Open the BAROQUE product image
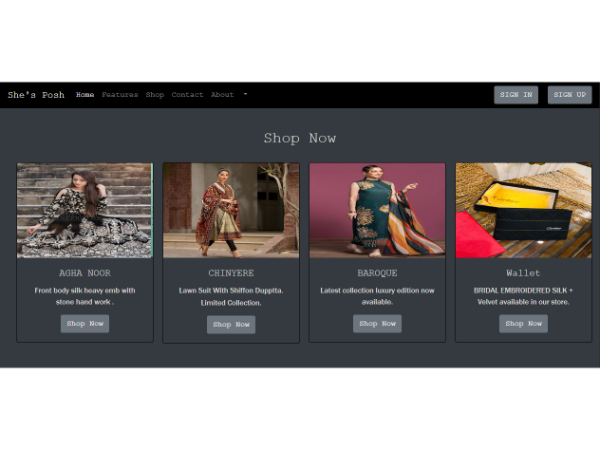This screenshot has height=450, width=600. coord(377,210)
